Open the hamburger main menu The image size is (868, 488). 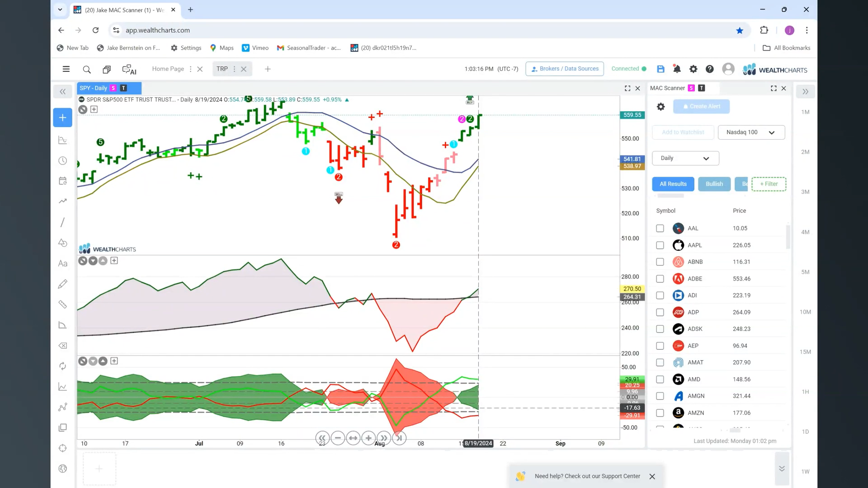pyautogui.click(x=66, y=69)
